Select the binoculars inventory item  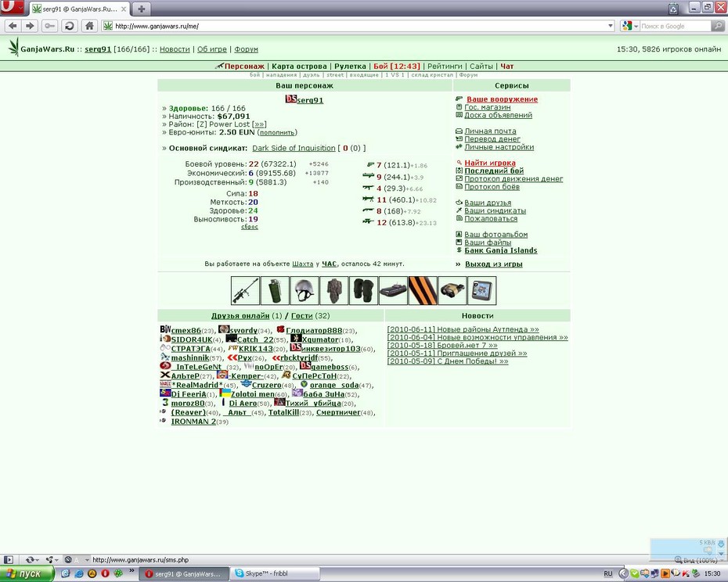pyautogui.click(x=452, y=290)
